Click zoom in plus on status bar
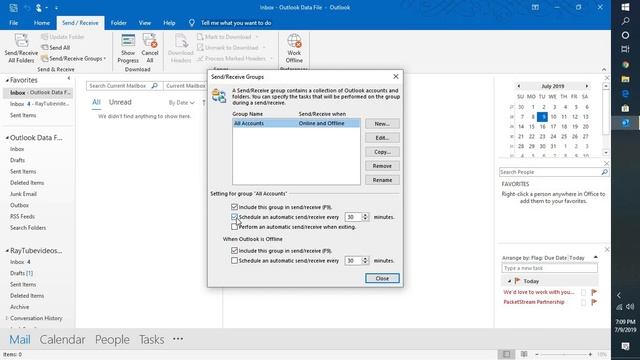Image resolution: width=640 pixels, height=360 pixels. pos(590,354)
